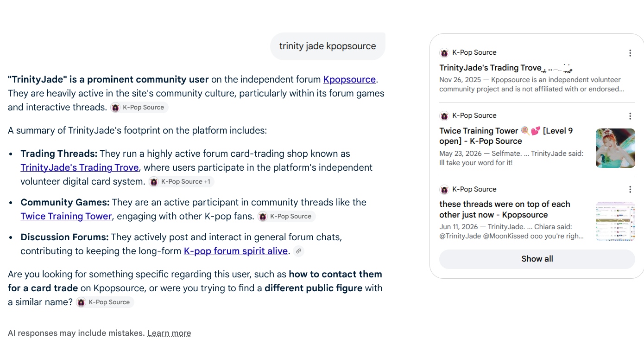Click Learn more about AI responses
Viewport: 644px width, 346px height.
(169, 333)
